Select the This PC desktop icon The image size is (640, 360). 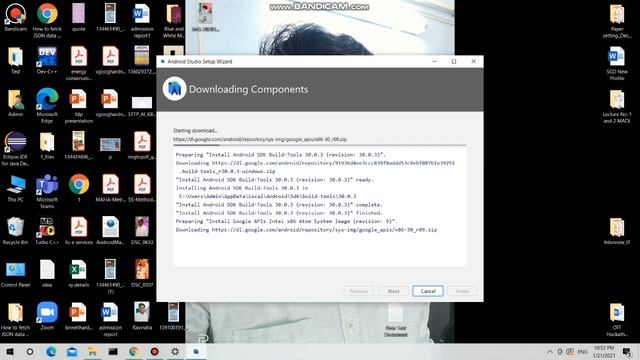click(x=16, y=188)
